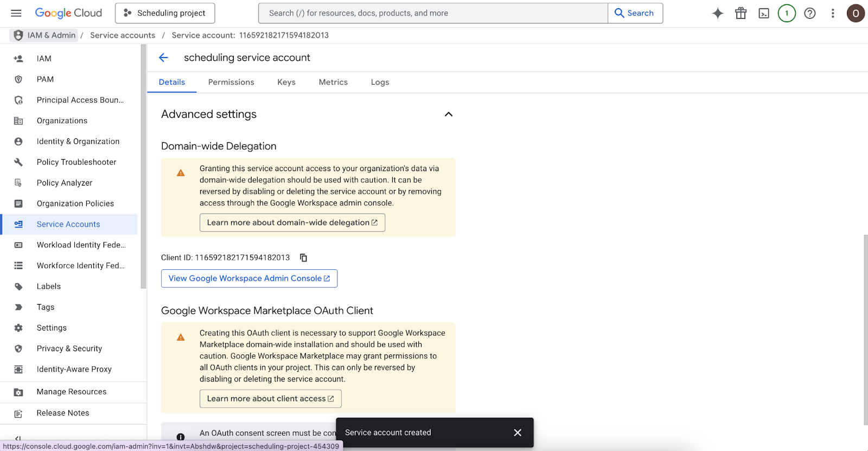Open the help question mark menu
The height and width of the screenshot is (451, 868).
pos(810,14)
